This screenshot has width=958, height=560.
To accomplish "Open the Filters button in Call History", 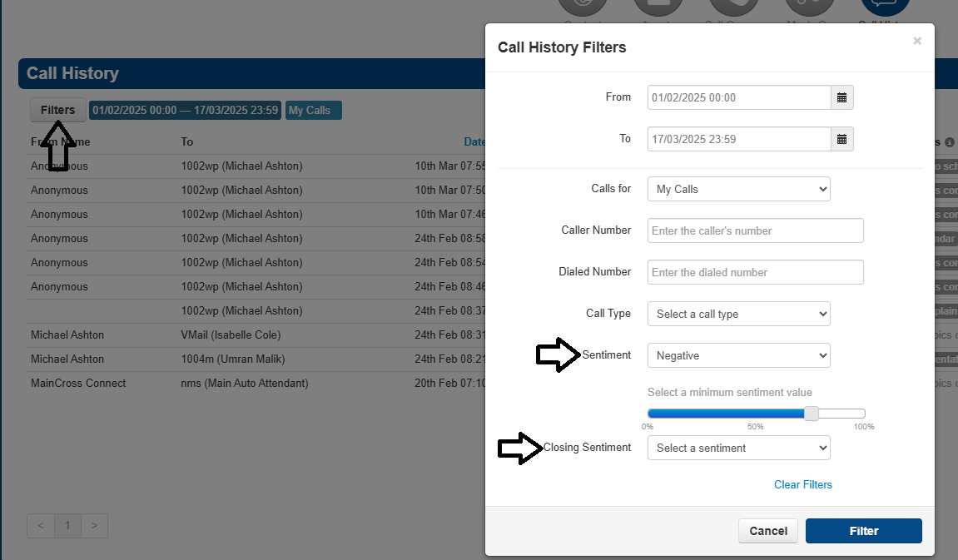I will pyautogui.click(x=58, y=110).
